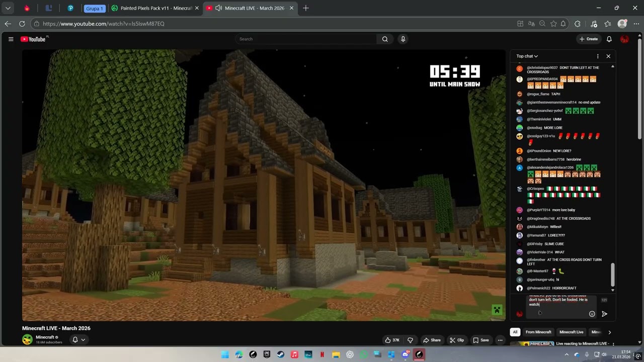The height and width of the screenshot is (362, 644).
Task: Start voice search with microphone icon
Action: (403, 39)
